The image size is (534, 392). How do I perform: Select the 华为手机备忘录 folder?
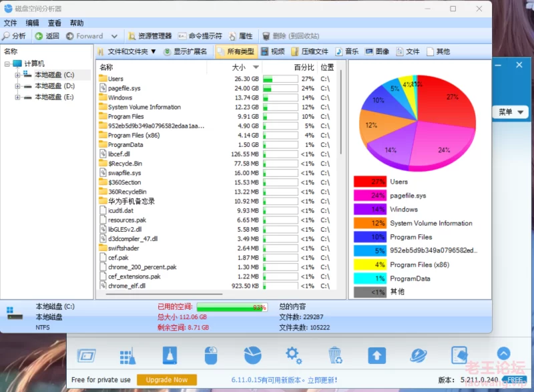point(216,201)
